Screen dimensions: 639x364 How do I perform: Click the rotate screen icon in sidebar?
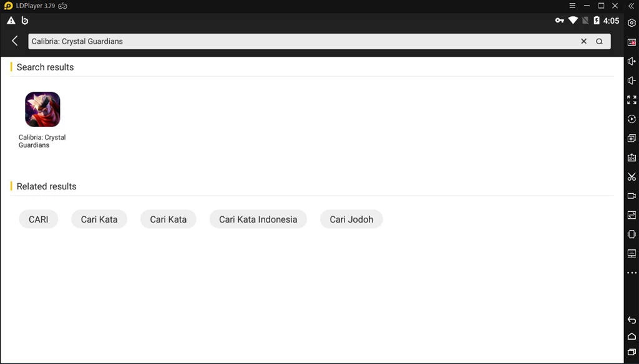[x=632, y=234]
